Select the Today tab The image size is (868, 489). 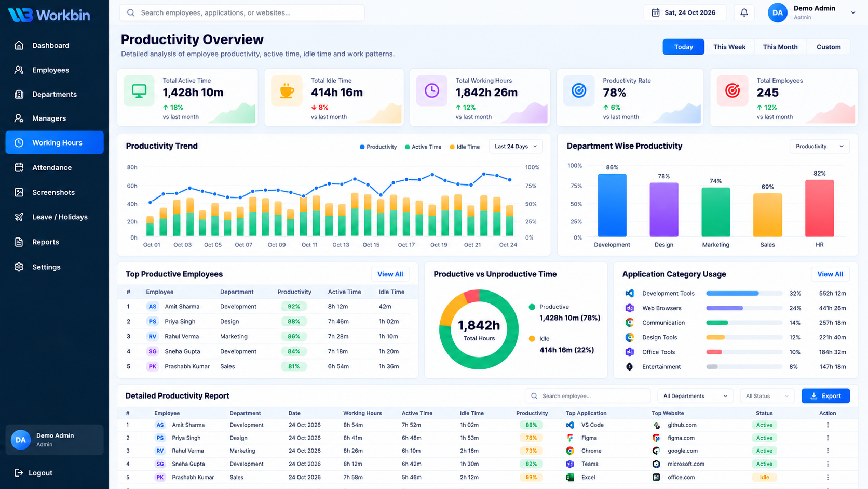click(x=683, y=47)
